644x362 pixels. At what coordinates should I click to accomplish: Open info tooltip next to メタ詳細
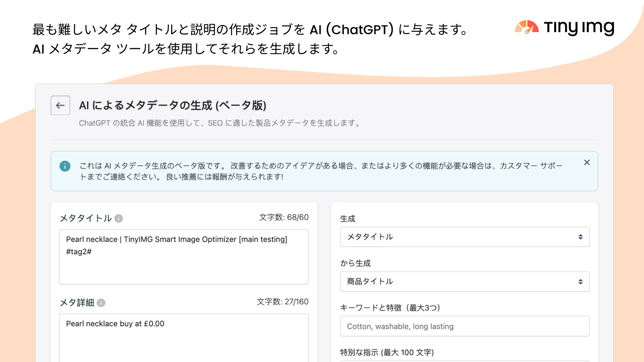coord(101,303)
